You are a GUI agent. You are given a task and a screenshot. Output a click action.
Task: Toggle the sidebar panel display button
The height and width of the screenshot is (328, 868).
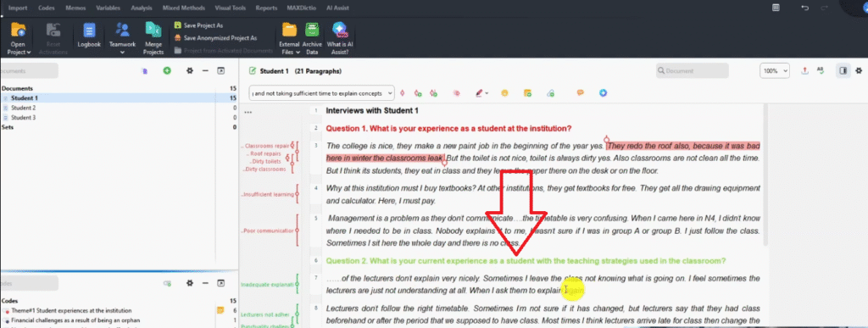[x=843, y=71]
